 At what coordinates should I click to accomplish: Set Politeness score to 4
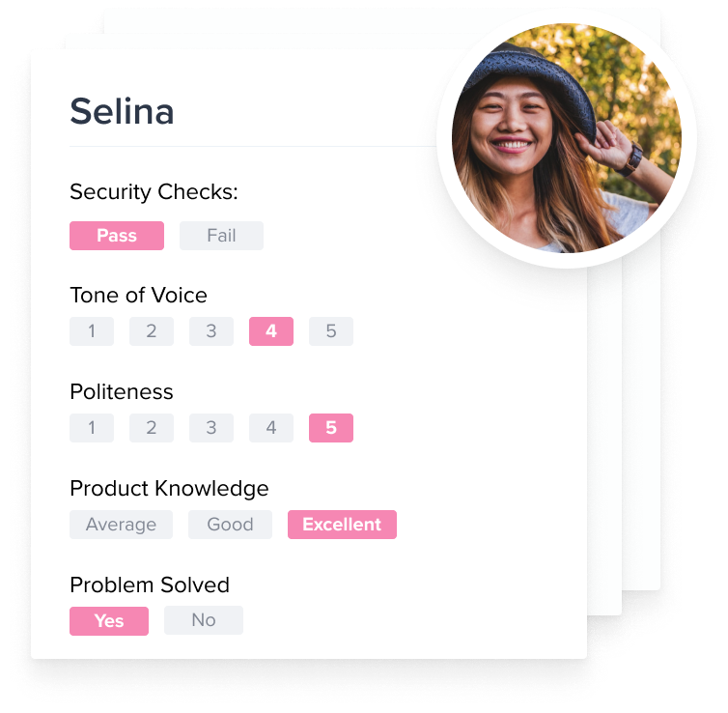tap(271, 428)
